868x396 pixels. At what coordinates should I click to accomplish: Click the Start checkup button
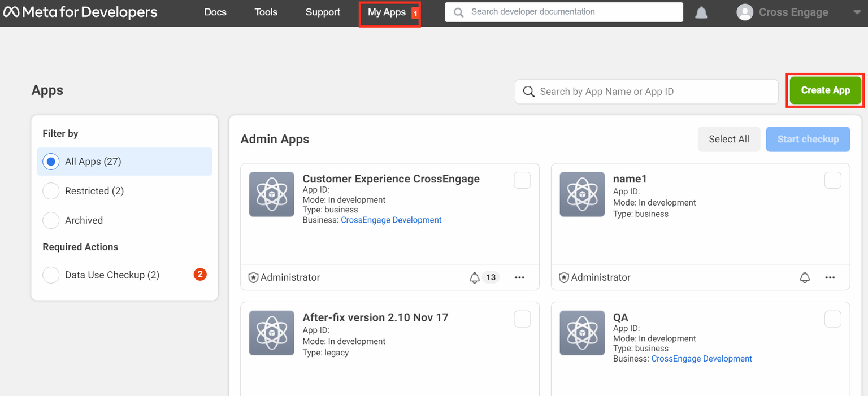(808, 139)
